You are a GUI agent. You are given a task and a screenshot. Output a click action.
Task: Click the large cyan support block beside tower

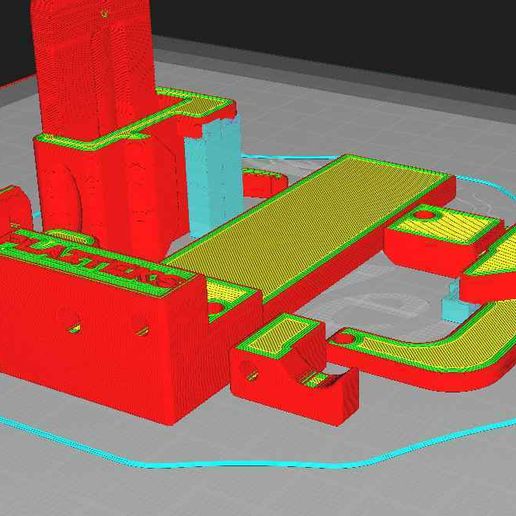pyautogui.click(x=213, y=177)
